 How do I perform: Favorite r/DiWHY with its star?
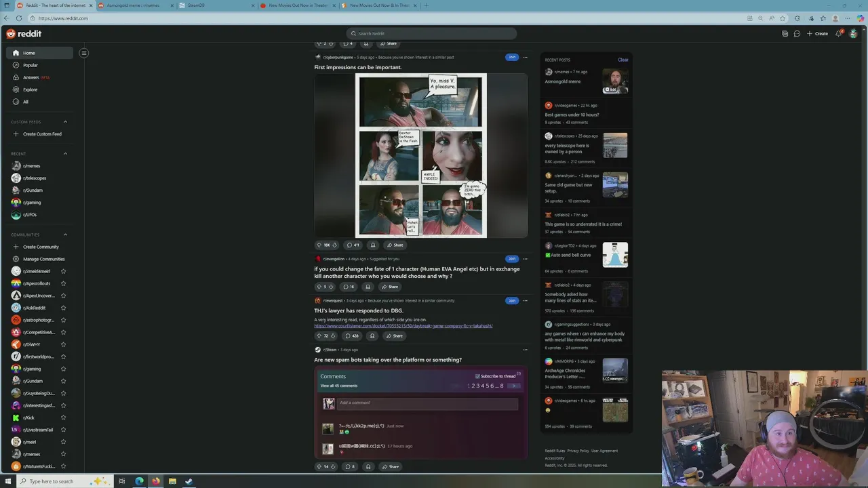tap(63, 344)
